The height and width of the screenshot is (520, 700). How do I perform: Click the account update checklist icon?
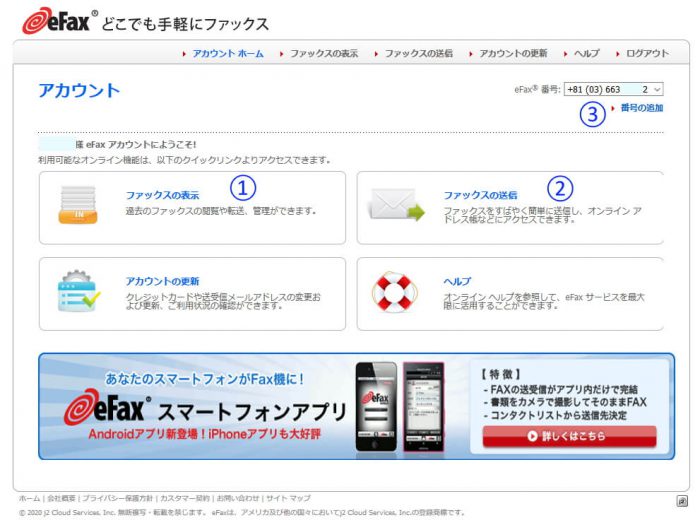79,291
